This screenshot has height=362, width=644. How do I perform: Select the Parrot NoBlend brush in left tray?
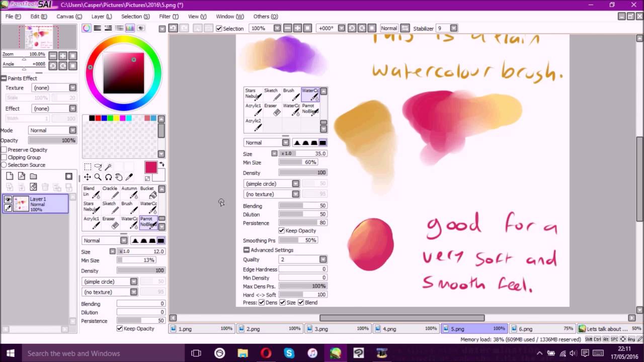pos(148,222)
